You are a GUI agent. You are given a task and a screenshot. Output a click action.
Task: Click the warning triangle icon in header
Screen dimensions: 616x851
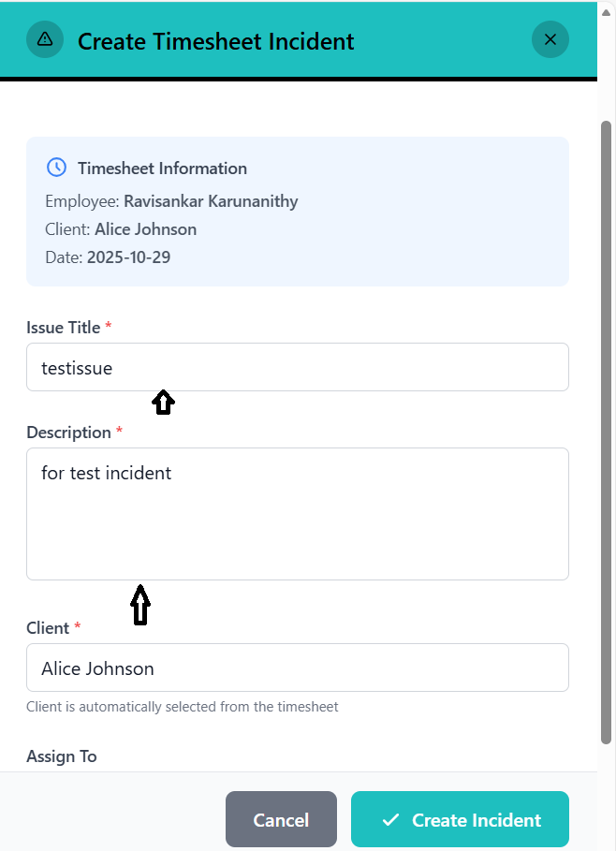tap(45, 39)
